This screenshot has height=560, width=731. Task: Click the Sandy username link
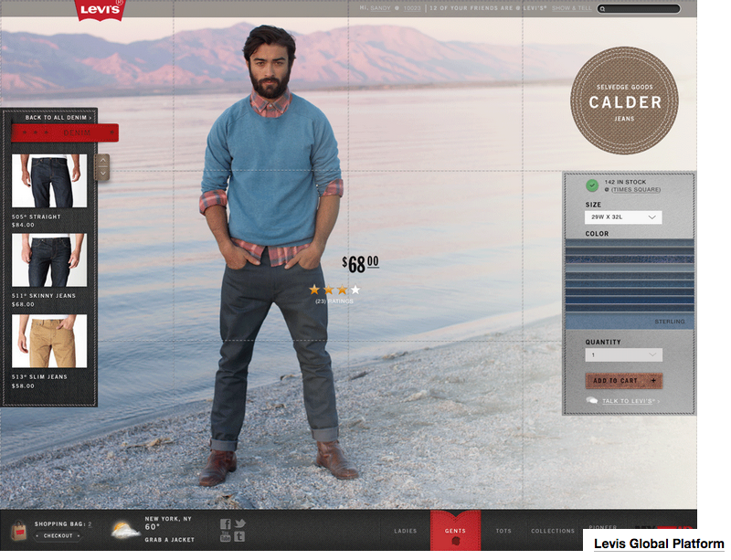click(380, 8)
